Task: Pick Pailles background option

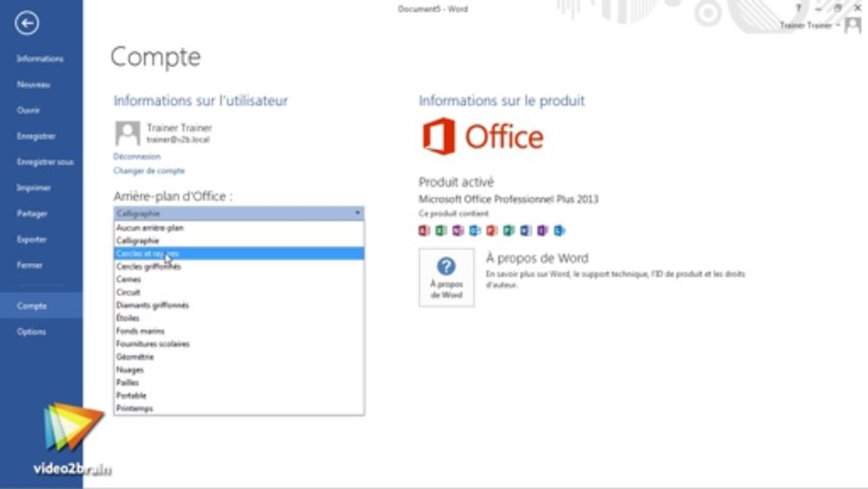Action: tap(239, 382)
